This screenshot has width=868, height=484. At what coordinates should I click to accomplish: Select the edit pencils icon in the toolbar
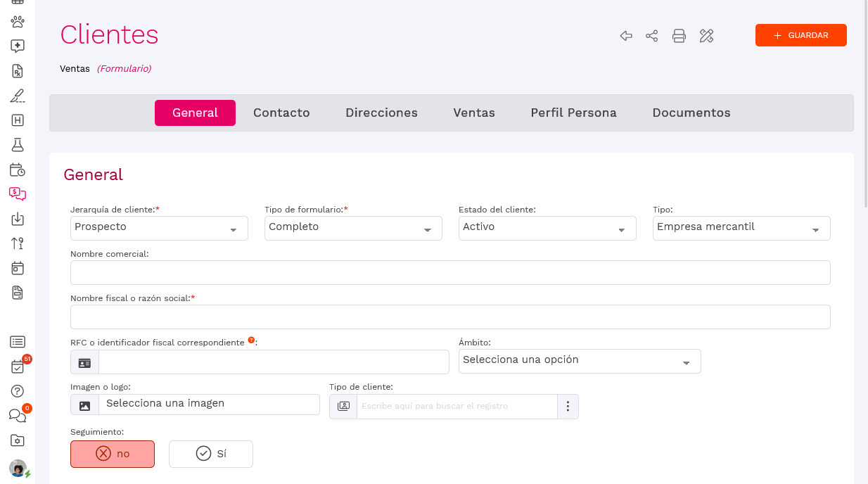click(706, 35)
